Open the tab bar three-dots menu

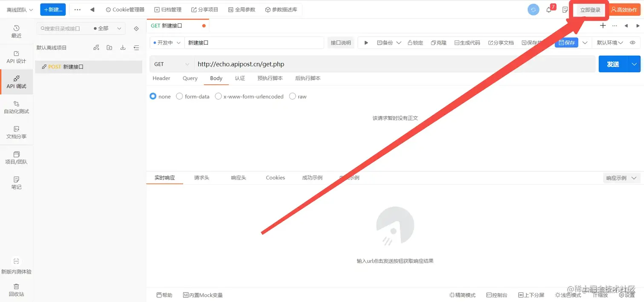point(614,26)
